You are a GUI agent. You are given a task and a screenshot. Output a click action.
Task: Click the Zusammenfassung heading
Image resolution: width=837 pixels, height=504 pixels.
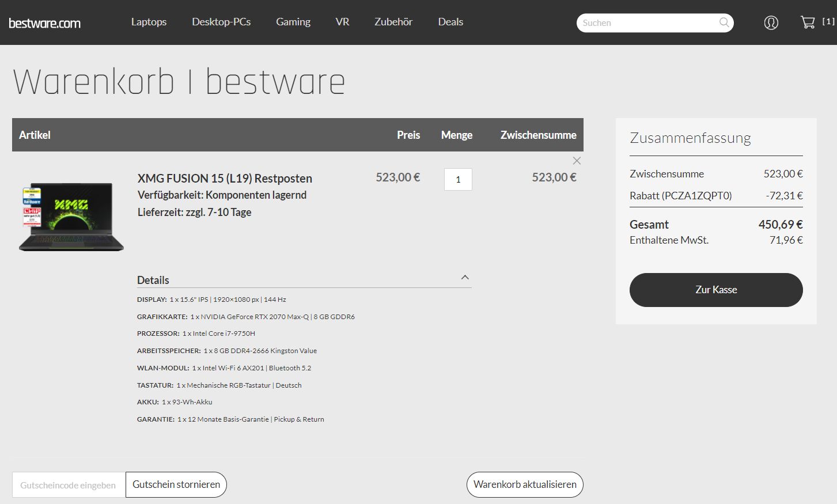(690, 138)
